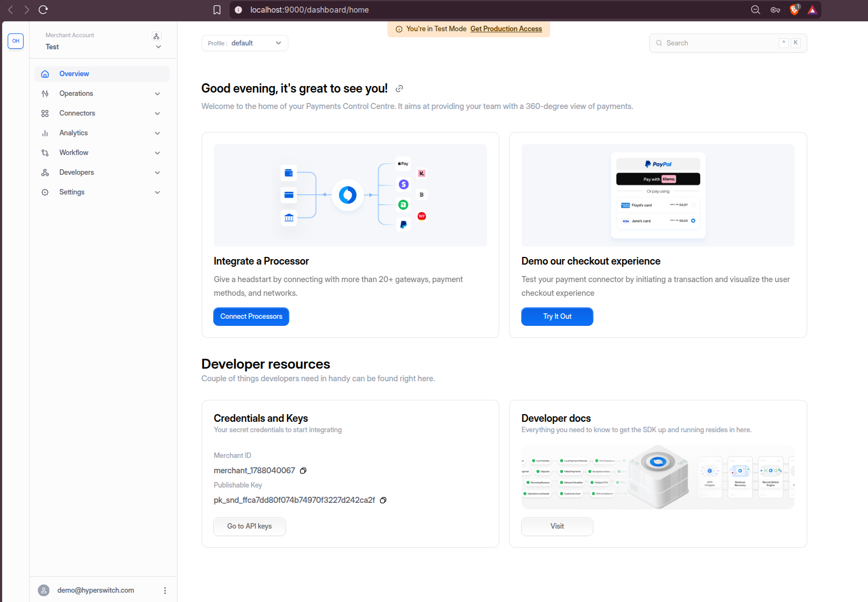Click the Workflow routing icon
868x602 pixels.
tap(45, 153)
